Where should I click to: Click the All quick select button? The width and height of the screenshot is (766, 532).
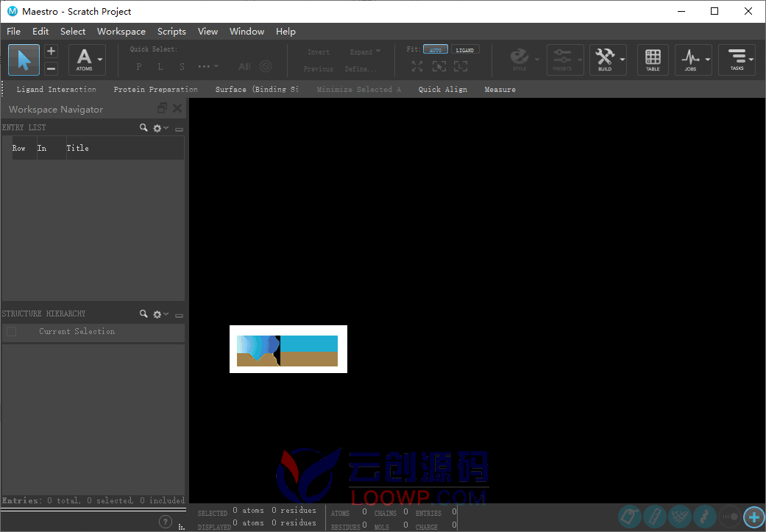[x=245, y=66]
